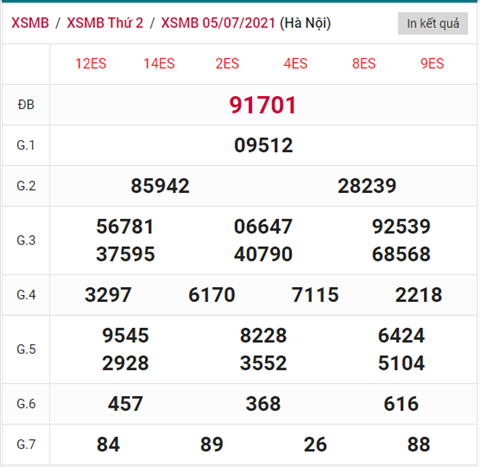The image size is (480, 467).
Task: Click G.7 number 26
Action: [x=315, y=445]
